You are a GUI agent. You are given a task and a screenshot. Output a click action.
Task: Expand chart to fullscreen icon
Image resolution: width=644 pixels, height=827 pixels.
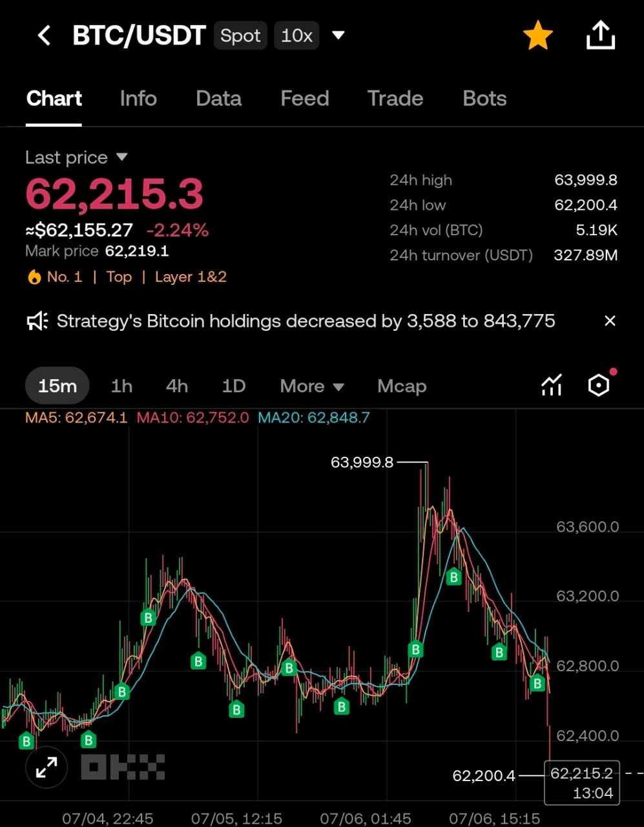47,768
